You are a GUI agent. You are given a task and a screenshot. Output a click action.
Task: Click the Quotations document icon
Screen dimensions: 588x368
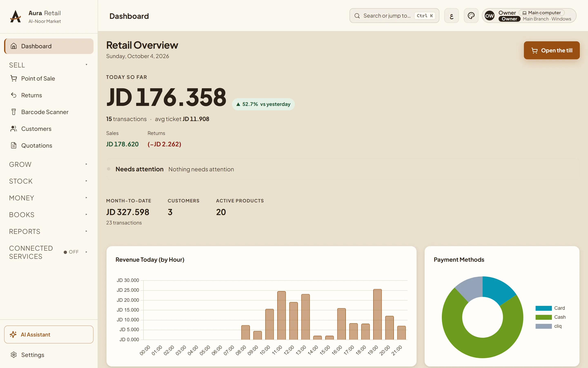coord(14,146)
